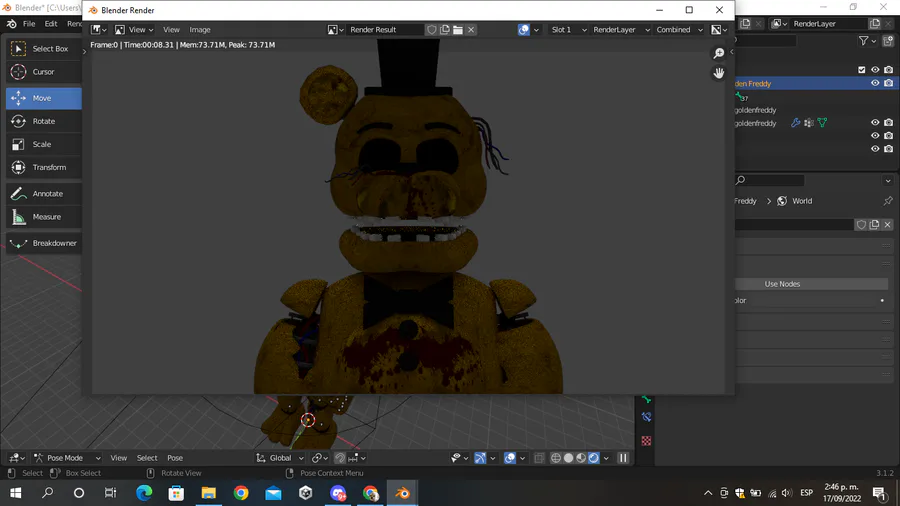Viewport: 900px width, 506px height.
Task: Open Slot 1 dropdown
Action: (x=568, y=30)
